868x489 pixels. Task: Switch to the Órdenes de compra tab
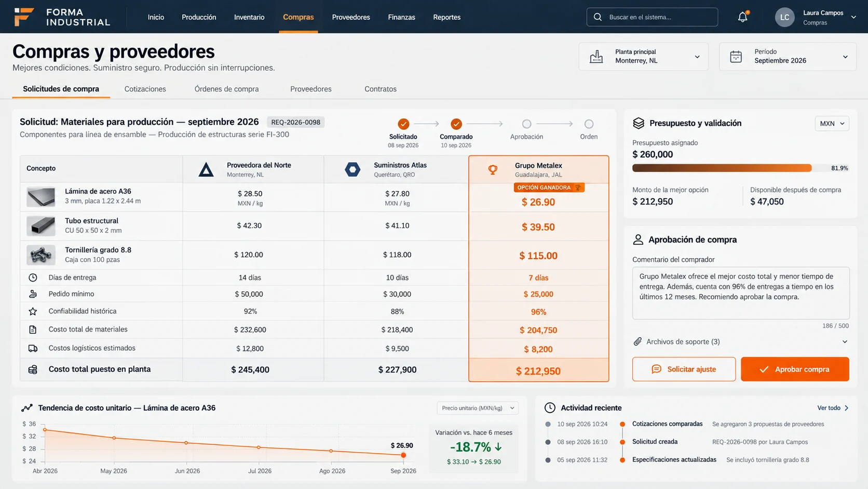(226, 89)
